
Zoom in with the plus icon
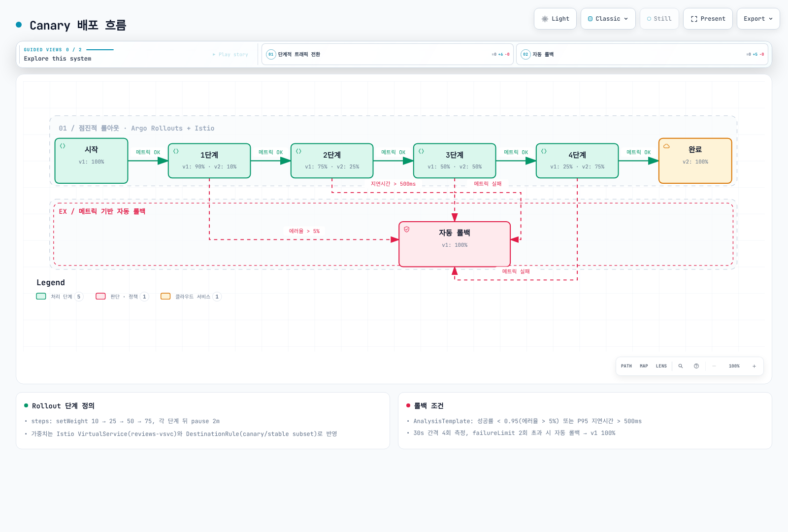pos(754,366)
